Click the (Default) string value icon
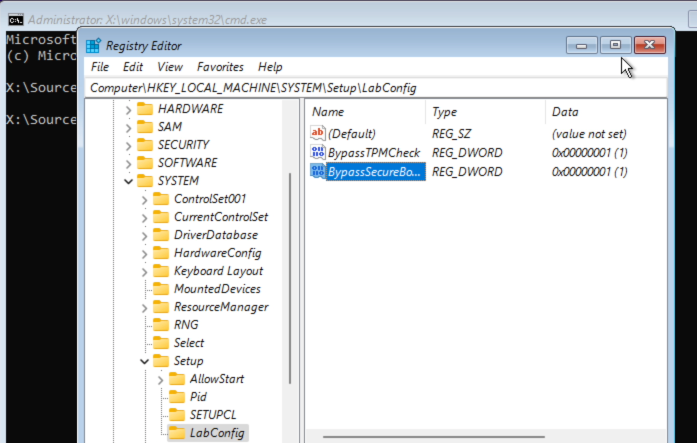Image resolution: width=697 pixels, height=443 pixels. [x=318, y=133]
